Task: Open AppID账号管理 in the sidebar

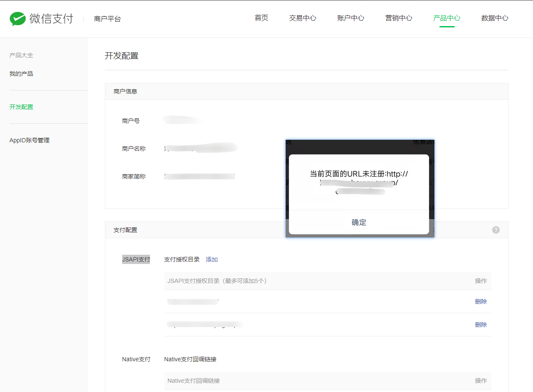Action: 29,140
